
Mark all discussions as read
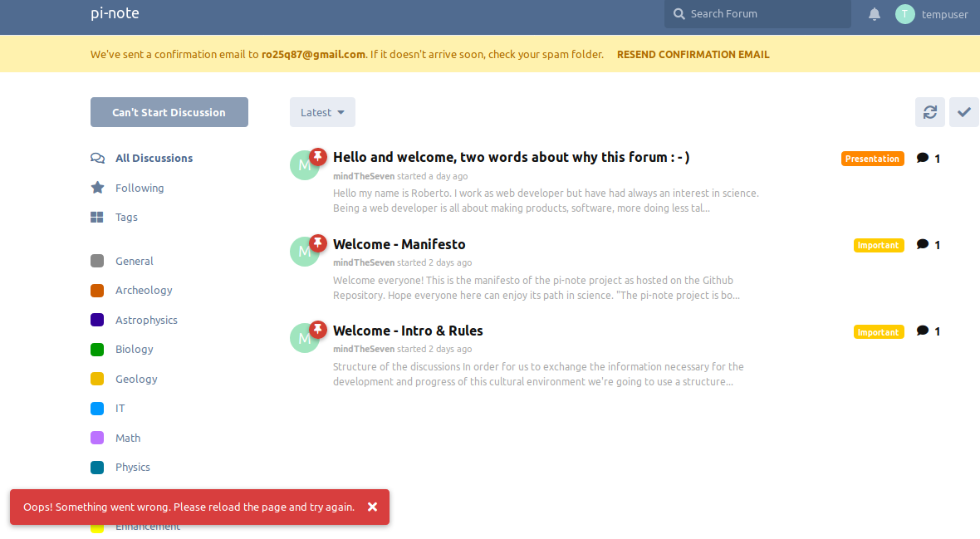(963, 112)
